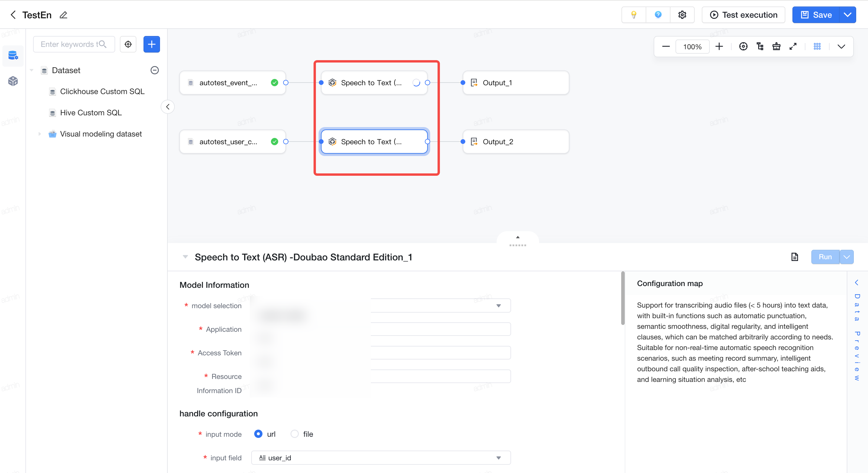Click the Test execution button
This screenshot has height=473, width=868.
(x=743, y=15)
